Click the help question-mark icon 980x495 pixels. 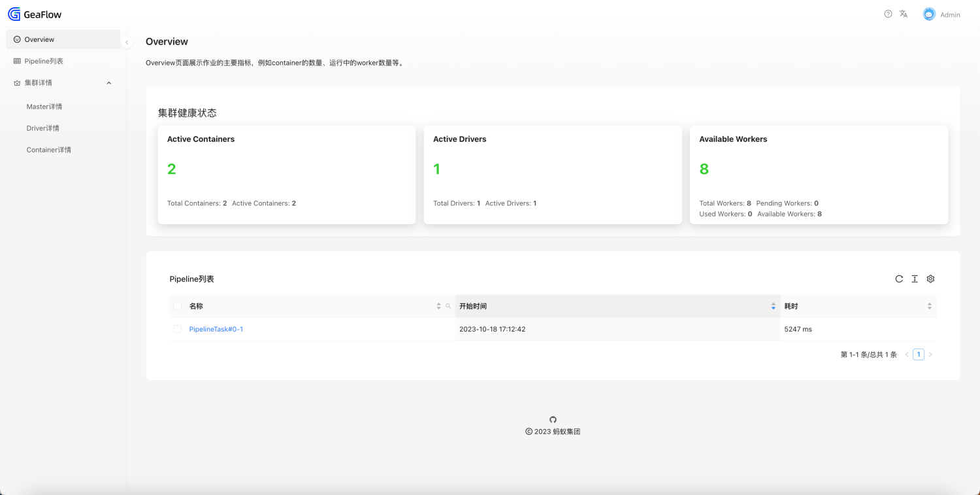(887, 13)
